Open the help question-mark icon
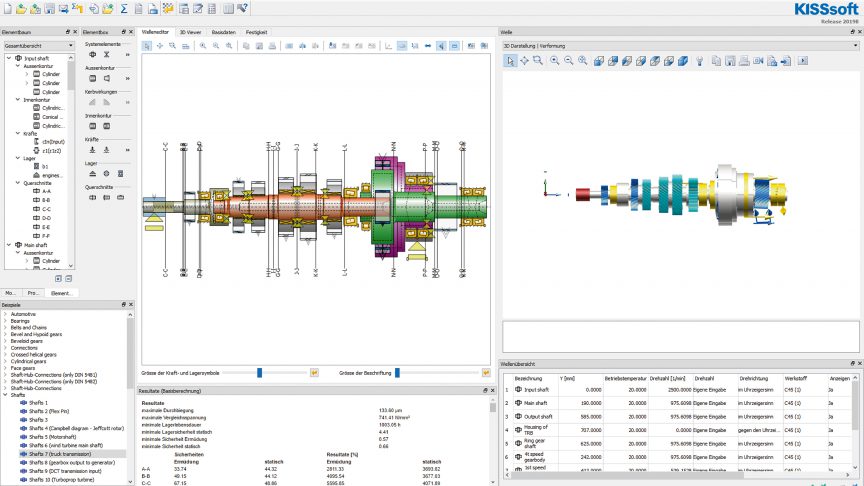The image size is (864, 486). [x=242, y=8]
